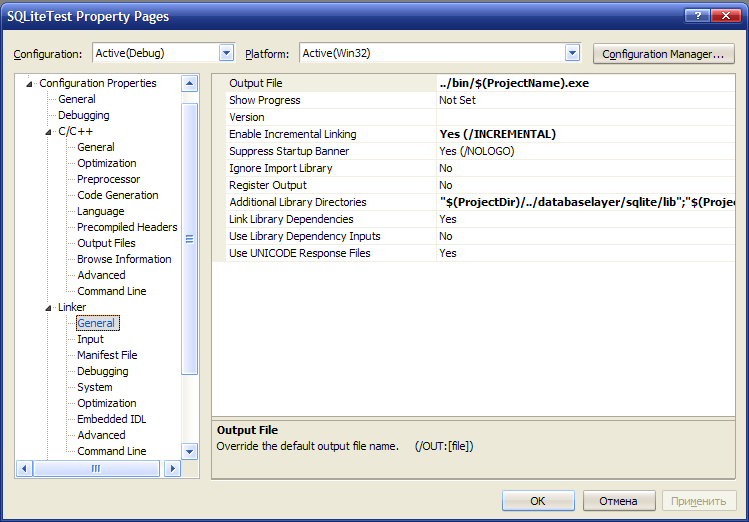Viewport: 749px width, 522px height.
Task: Click the title bar help (?) button
Action: tap(697, 16)
